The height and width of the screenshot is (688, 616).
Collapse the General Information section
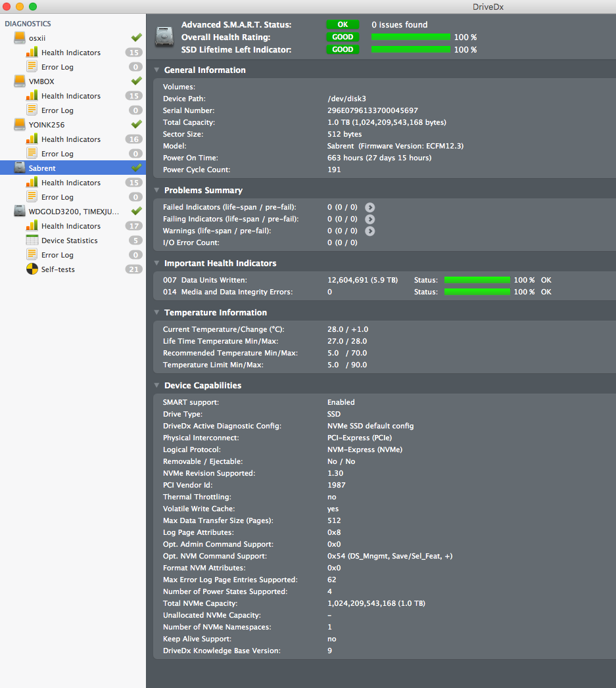point(156,70)
